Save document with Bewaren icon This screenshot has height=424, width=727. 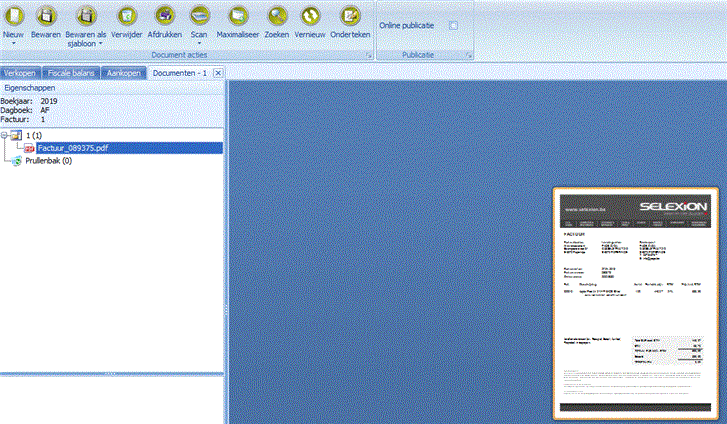(x=46, y=16)
